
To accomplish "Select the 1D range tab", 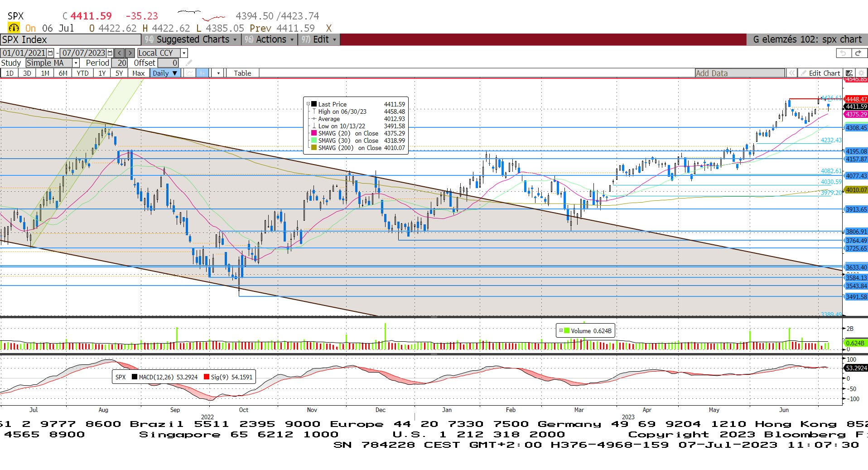I will pos(10,73).
